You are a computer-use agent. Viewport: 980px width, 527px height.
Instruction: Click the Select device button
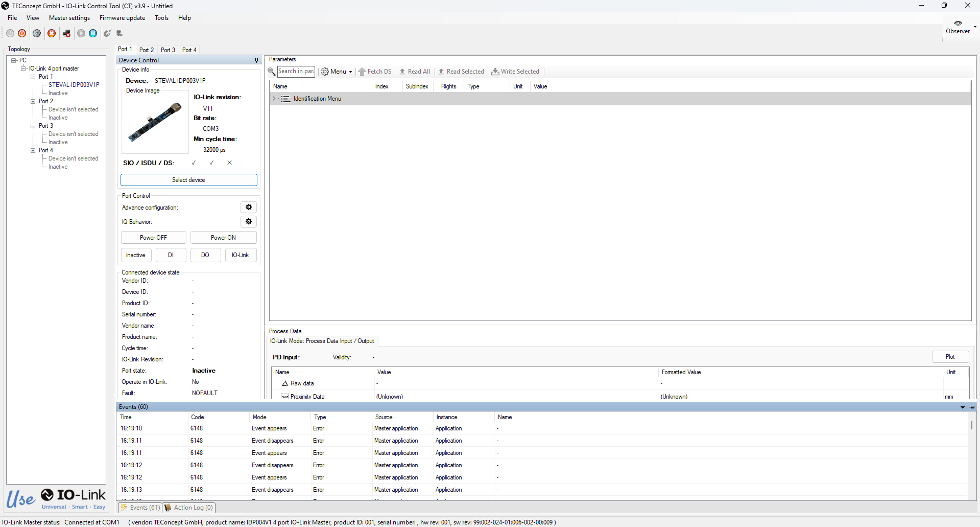pos(188,180)
